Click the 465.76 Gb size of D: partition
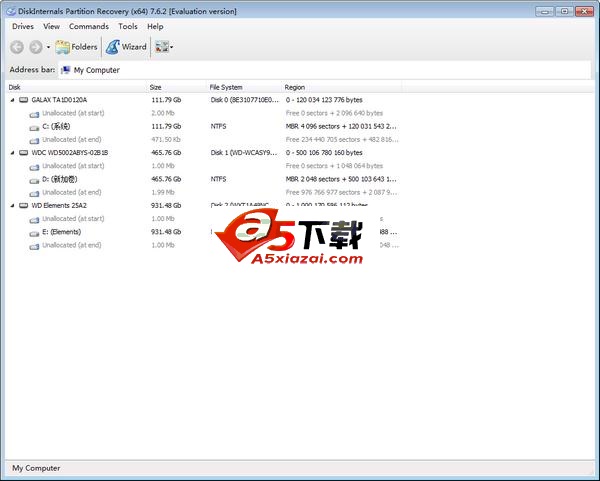Viewport: 600px width, 481px height. [x=166, y=179]
